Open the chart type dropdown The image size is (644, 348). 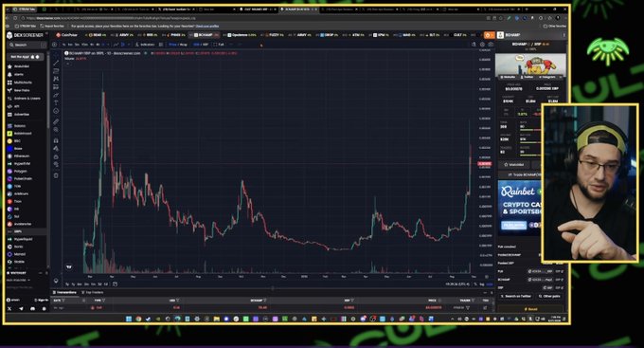129,45
